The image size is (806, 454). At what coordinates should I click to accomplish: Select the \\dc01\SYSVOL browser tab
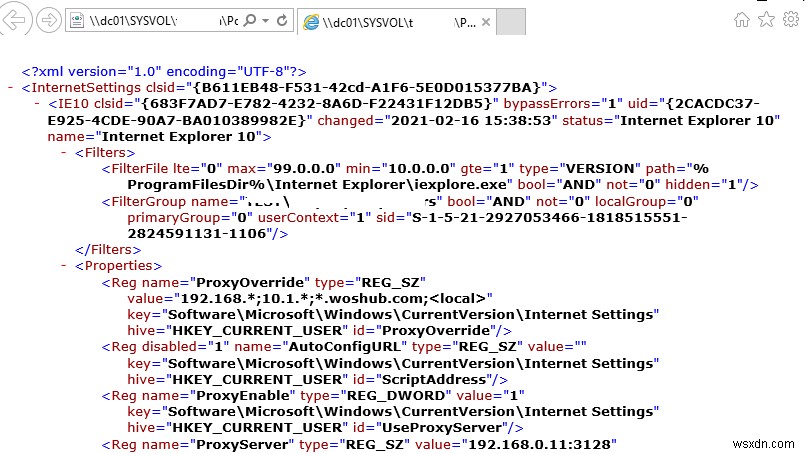397,22
